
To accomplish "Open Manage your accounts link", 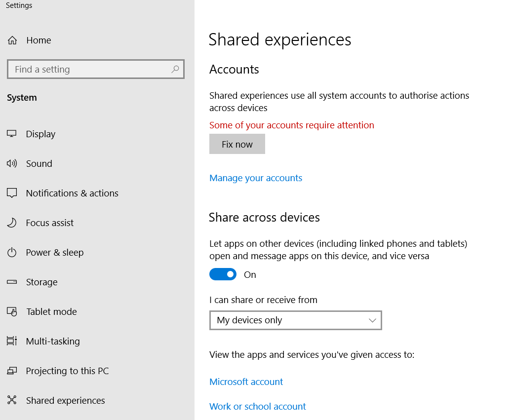I will [x=256, y=178].
